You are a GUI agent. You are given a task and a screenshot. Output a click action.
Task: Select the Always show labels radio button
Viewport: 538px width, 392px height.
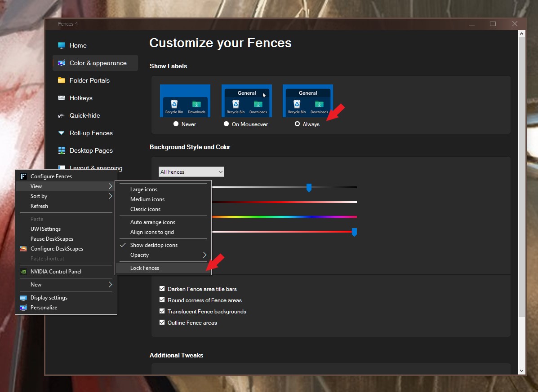(x=297, y=123)
